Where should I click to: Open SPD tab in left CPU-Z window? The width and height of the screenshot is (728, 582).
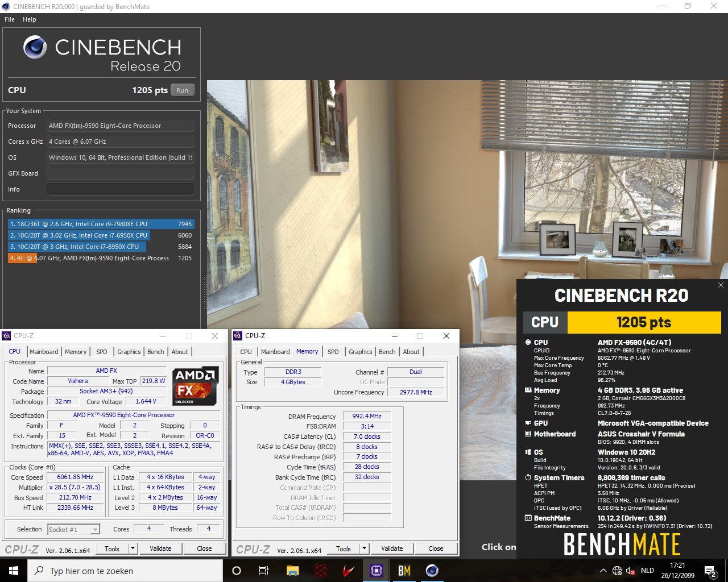[102, 352]
